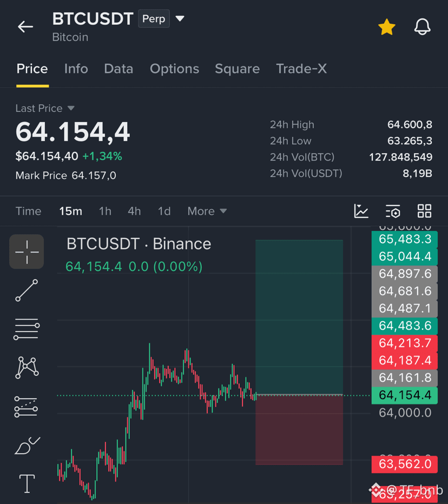Click the 64.154,4 last price value
This screenshot has width=448, height=504.
(x=73, y=132)
